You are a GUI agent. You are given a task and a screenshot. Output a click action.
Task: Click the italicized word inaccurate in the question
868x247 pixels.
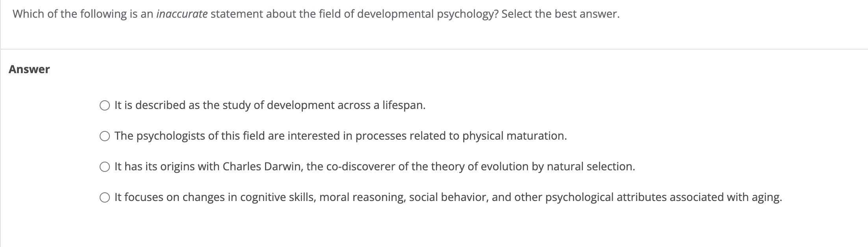[x=181, y=14]
